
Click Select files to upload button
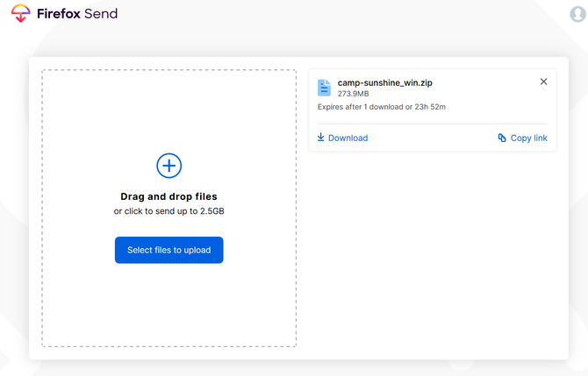pyautogui.click(x=169, y=250)
